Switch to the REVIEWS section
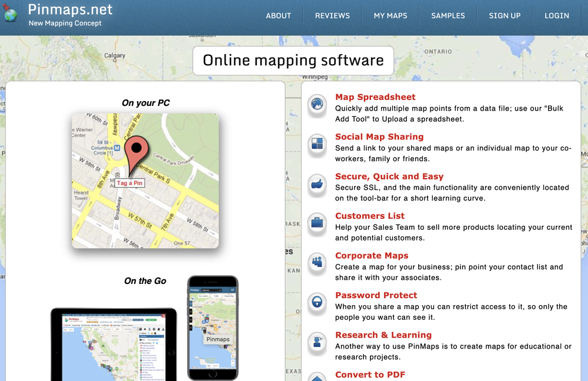This screenshot has height=381, width=588. 332,16
